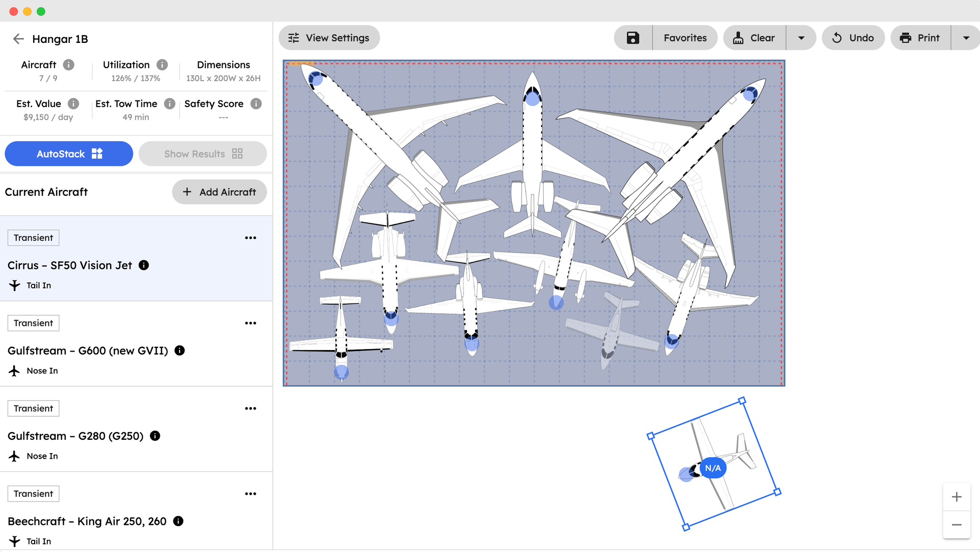Open options menu for Gulfstream G600

251,323
